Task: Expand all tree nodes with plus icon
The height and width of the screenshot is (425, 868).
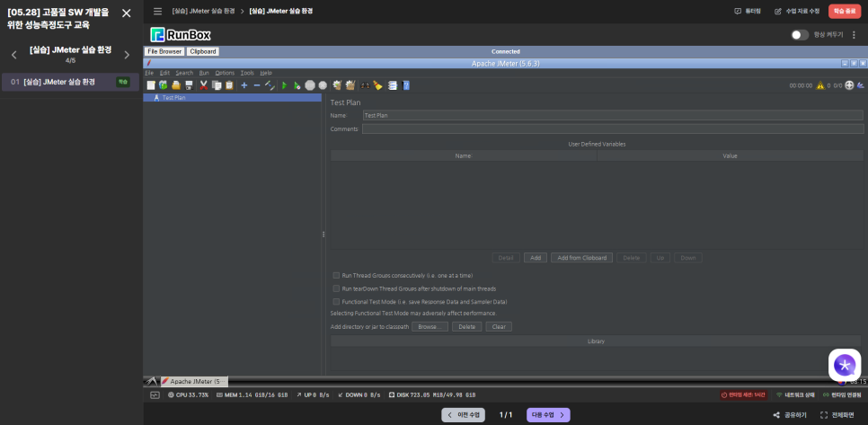Action: (244, 85)
